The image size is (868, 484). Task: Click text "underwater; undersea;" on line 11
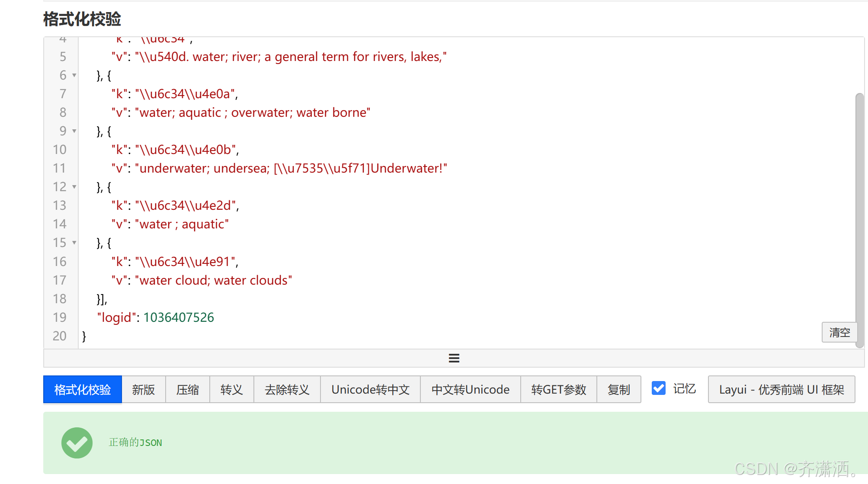tap(205, 168)
